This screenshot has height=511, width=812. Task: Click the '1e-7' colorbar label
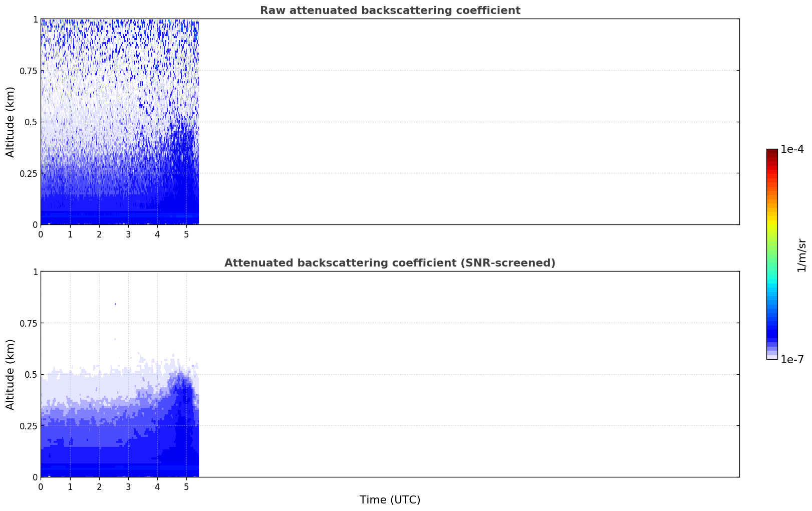coord(792,360)
